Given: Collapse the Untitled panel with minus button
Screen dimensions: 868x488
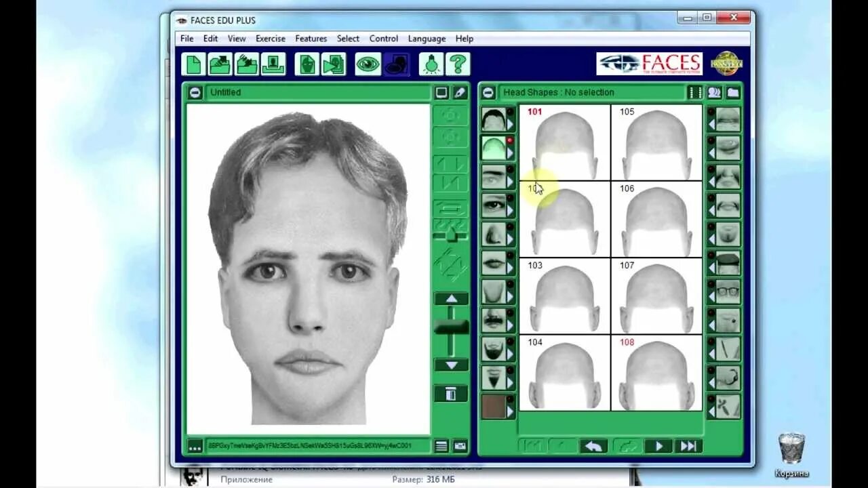Looking at the screenshot, I should tap(195, 92).
